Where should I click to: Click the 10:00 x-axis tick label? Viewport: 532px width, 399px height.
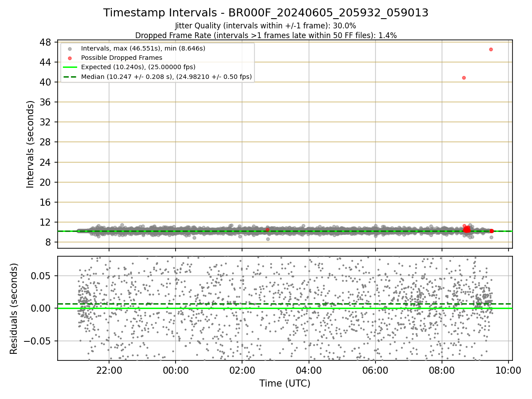coord(509,370)
